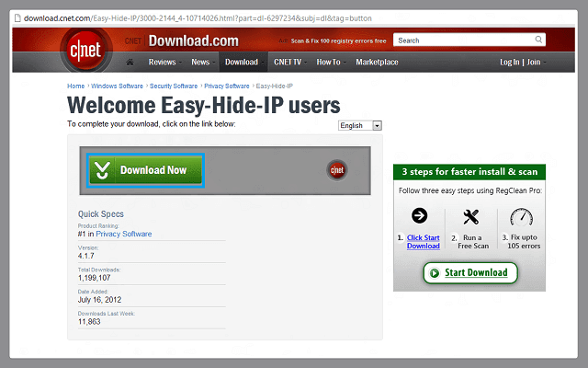Select downloads last week value 11,863
Viewport: 588px width, 368px height.
pos(89,321)
